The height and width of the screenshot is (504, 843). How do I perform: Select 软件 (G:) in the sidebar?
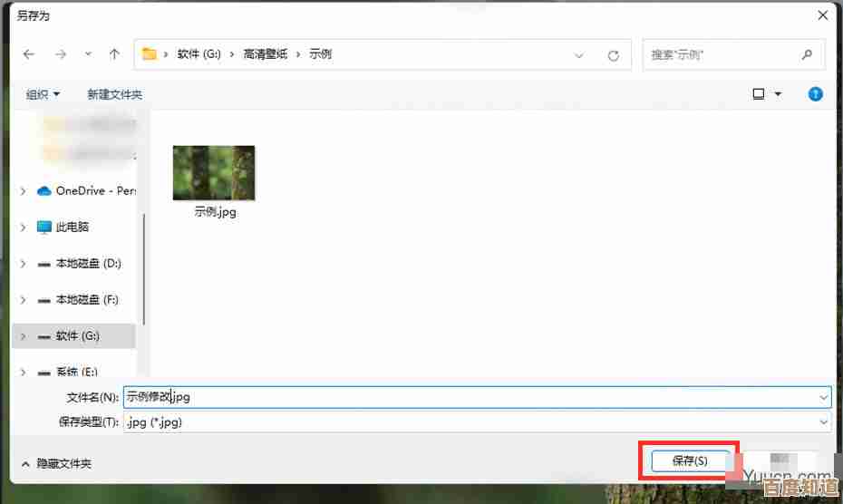[x=77, y=336]
